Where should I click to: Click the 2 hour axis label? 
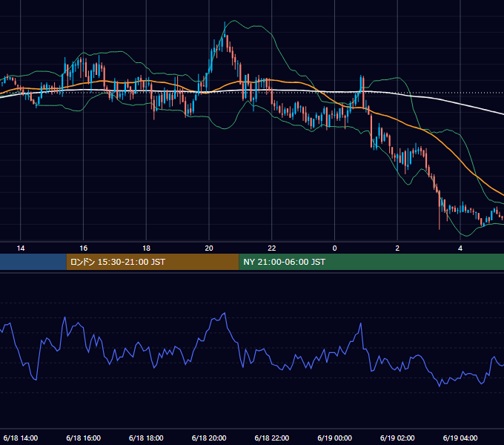coord(397,248)
